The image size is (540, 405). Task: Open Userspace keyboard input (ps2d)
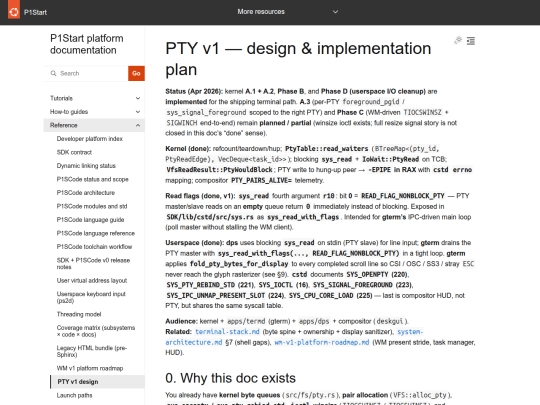(91, 297)
